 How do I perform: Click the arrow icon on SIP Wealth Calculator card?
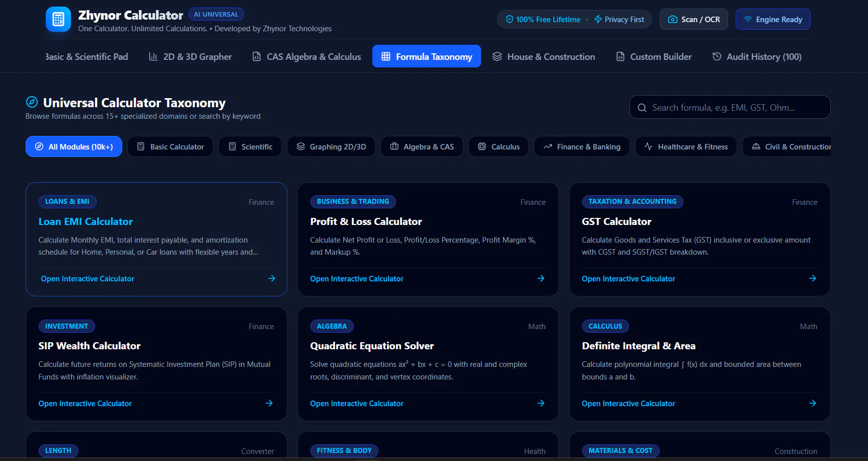click(269, 403)
